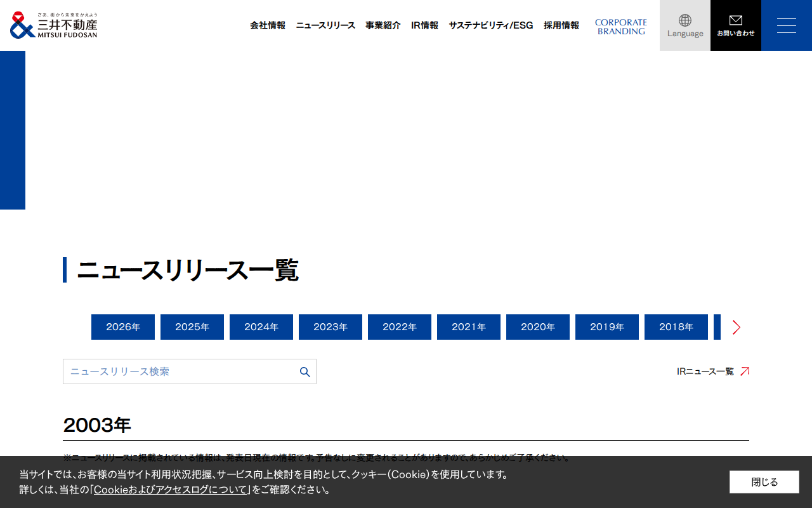Open the IRニュース一覧 link
The height and width of the screenshot is (508, 812).
tap(713, 371)
